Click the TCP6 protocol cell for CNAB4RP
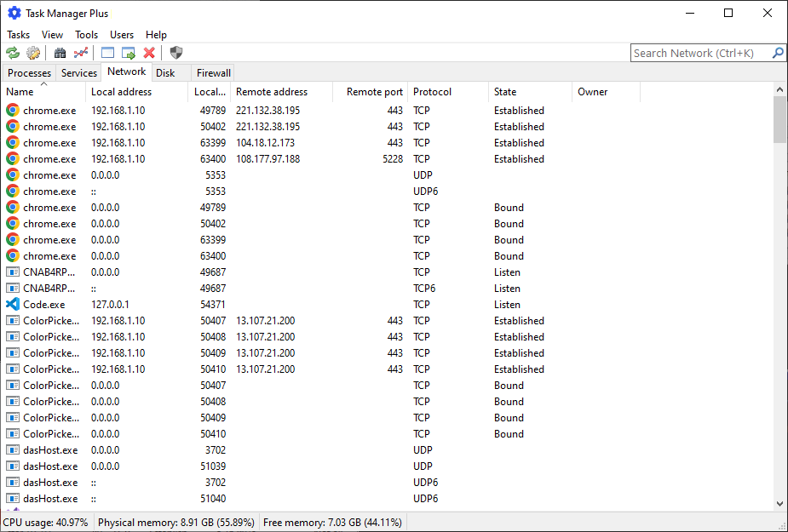788x532 pixels. [425, 289]
